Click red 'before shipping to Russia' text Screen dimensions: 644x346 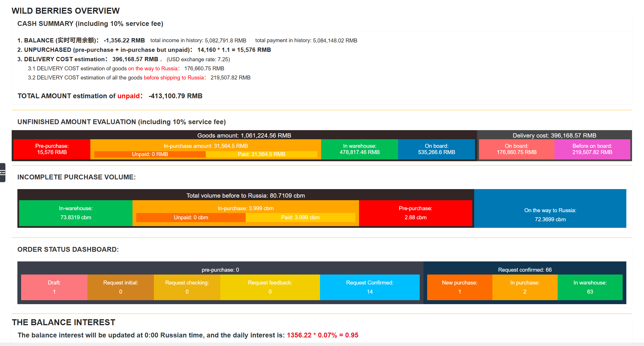pos(174,77)
